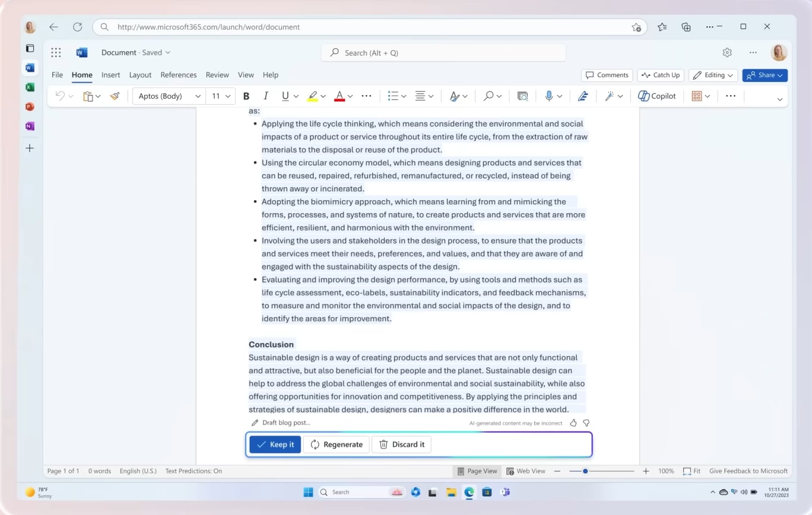
Task: Click the Keep it button
Action: coord(275,444)
